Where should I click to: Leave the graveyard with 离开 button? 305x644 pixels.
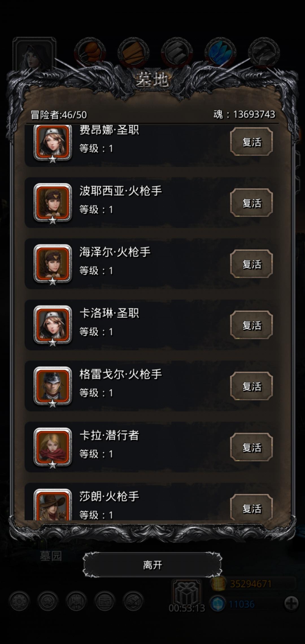(x=152, y=565)
